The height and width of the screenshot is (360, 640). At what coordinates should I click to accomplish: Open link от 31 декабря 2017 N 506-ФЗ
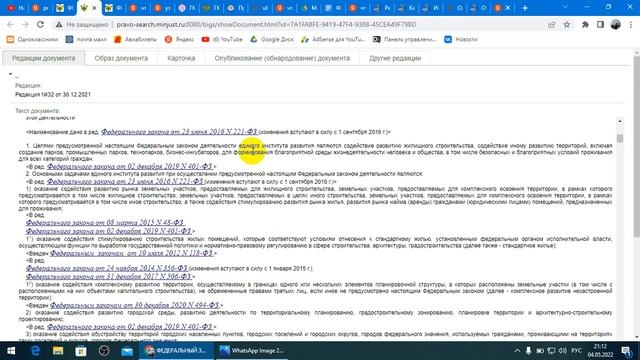109,276
